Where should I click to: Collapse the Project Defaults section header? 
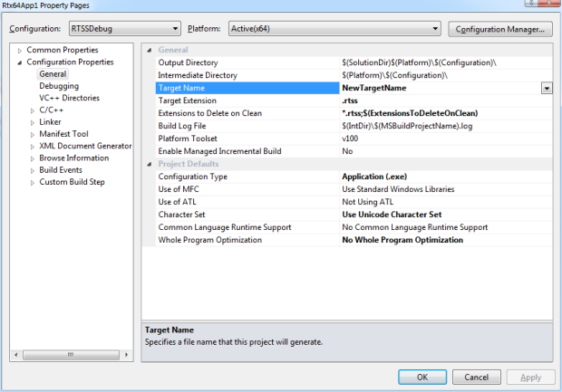[150, 164]
